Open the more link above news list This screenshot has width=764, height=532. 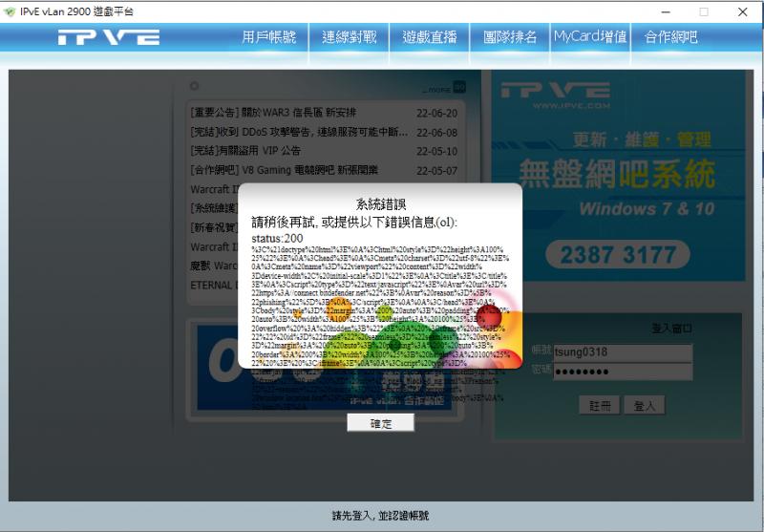tap(443, 88)
